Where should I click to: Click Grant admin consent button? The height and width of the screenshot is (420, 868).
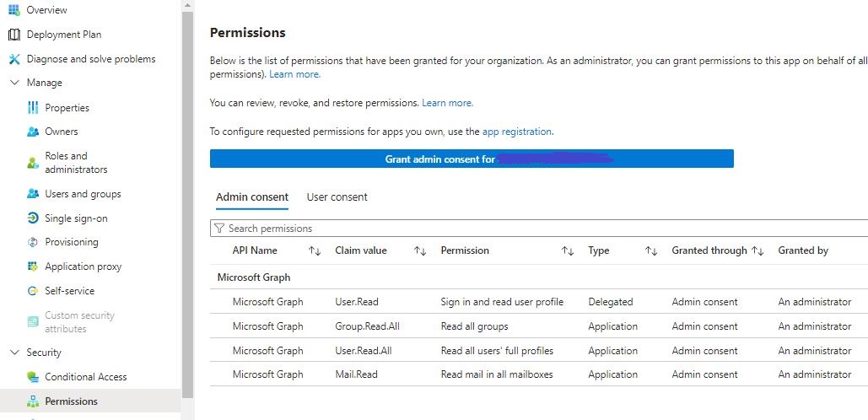[x=472, y=159]
